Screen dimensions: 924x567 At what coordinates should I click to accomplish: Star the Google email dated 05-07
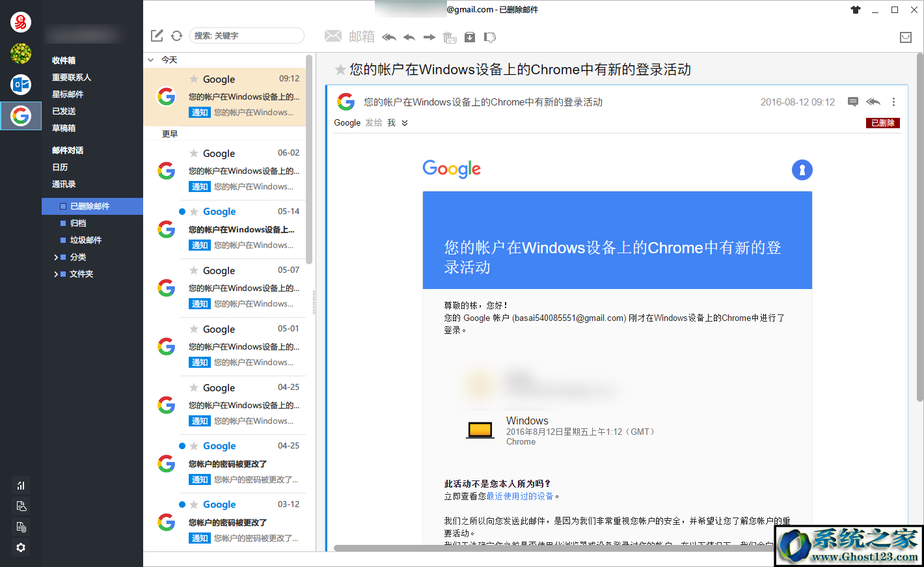(x=194, y=270)
